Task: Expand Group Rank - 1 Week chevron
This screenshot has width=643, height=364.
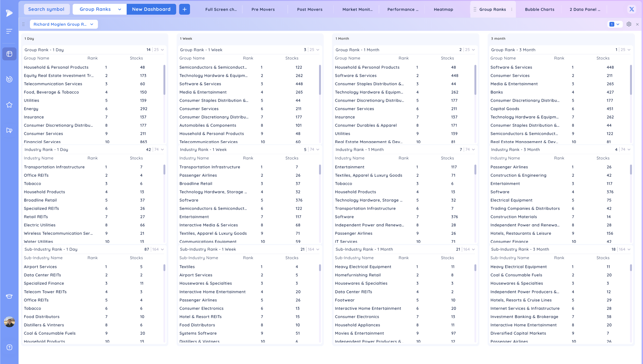Action: (x=318, y=50)
